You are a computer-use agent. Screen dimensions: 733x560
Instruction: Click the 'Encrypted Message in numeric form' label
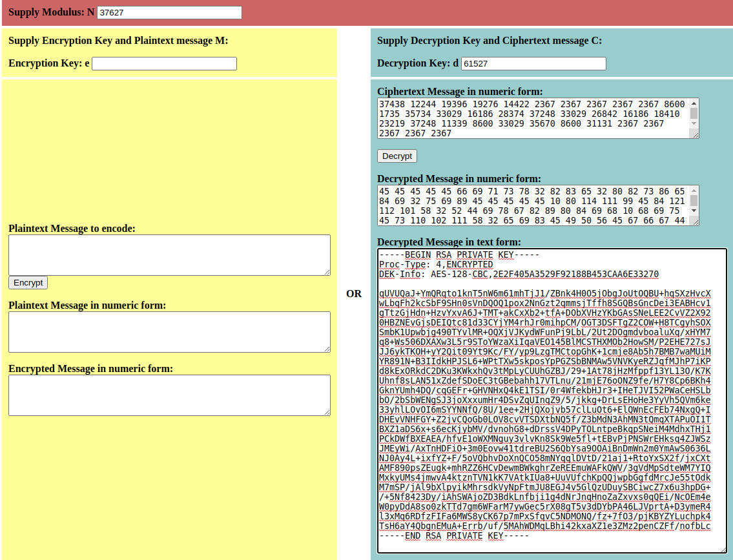click(x=90, y=369)
